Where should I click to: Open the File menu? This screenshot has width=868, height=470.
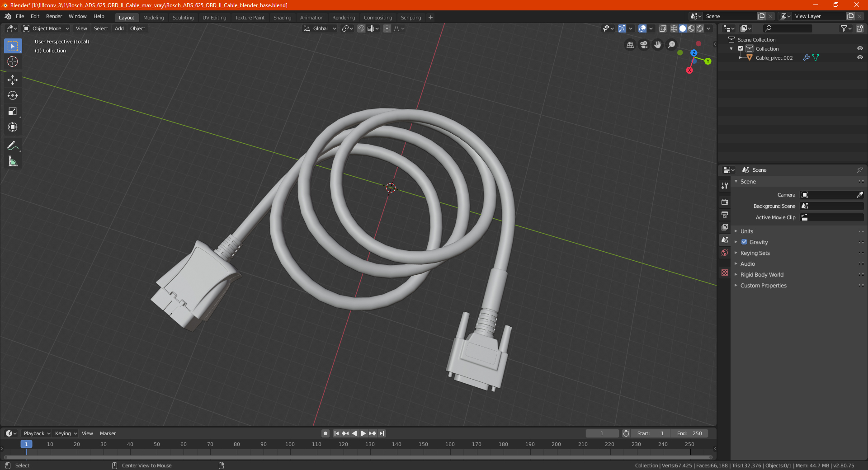pos(20,16)
